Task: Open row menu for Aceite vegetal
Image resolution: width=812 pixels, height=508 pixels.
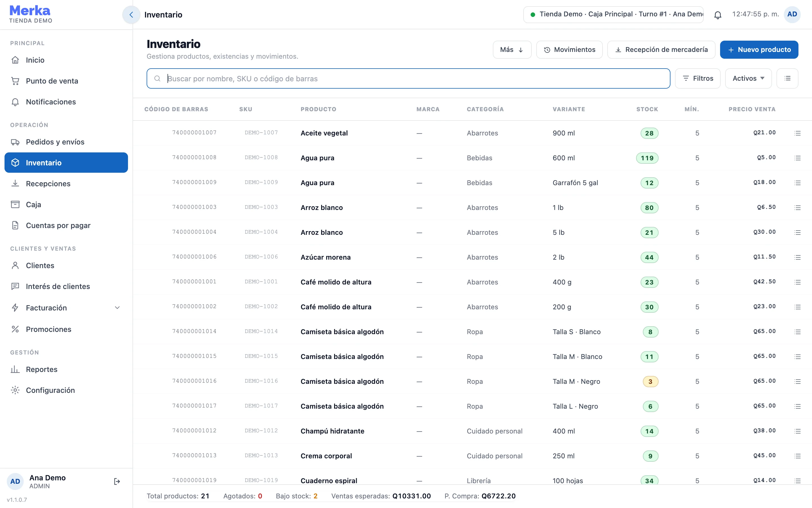Action: click(797, 133)
